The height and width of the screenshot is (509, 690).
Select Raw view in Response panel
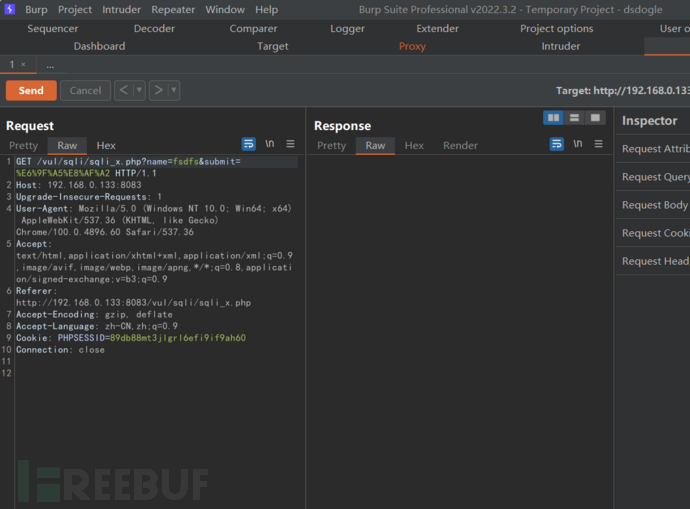(x=375, y=146)
